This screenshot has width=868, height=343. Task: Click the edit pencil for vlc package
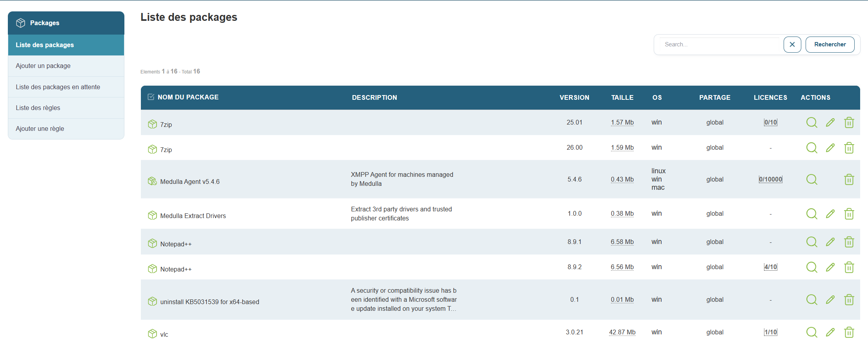coord(830,332)
